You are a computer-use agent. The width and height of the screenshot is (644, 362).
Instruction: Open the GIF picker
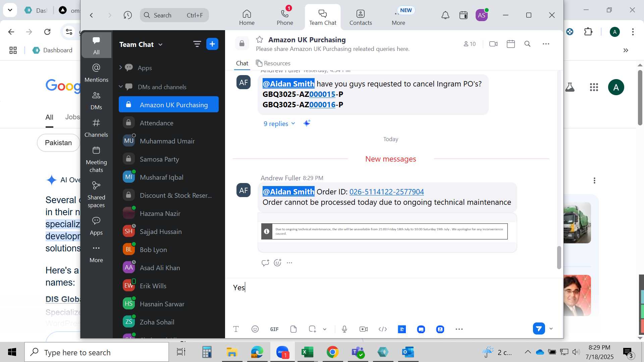coord(274,329)
